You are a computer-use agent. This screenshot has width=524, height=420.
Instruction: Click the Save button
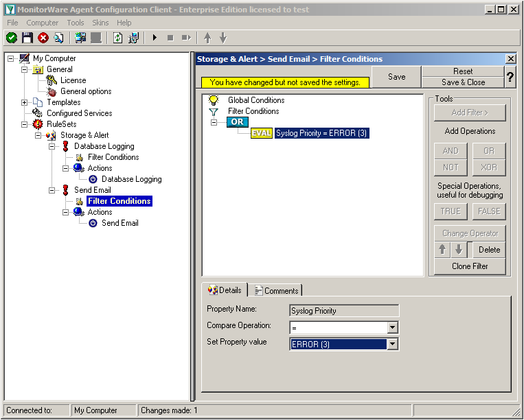tap(396, 77)
